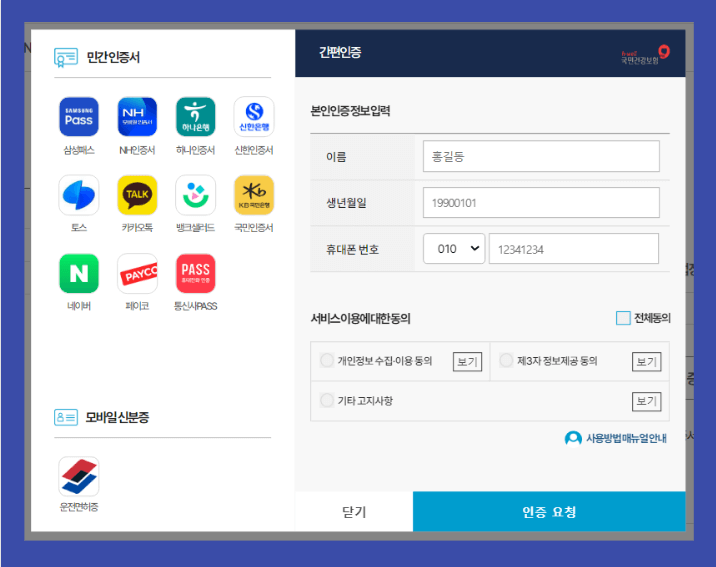Focus the 생년월일 birthdate input field
This screenshot has height=567, width=716.
pos(541,202)
